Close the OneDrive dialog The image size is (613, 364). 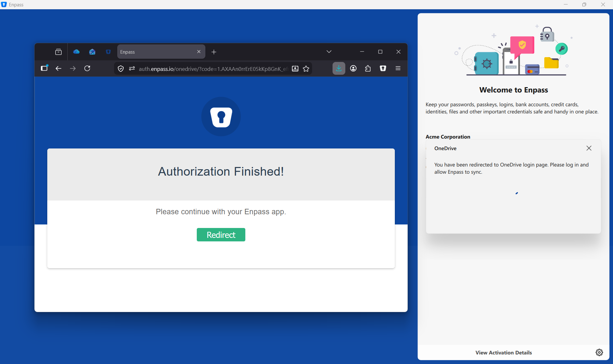coord(589,148)
